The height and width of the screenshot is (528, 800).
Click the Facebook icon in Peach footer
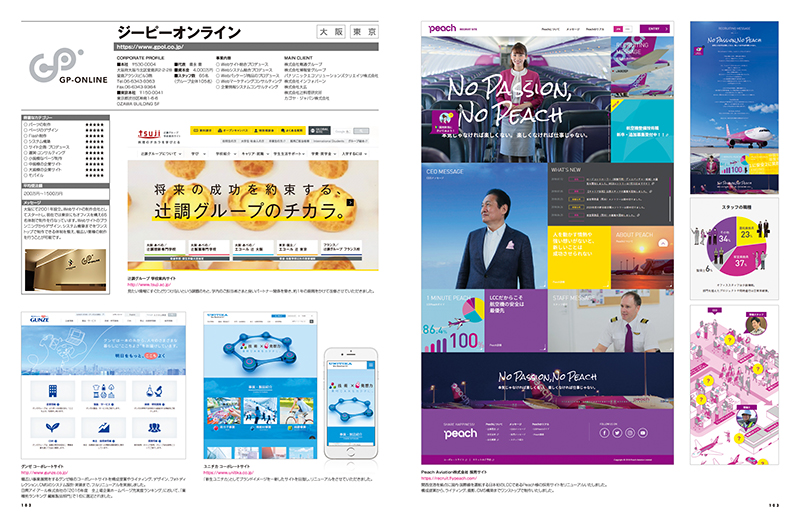(604, 433)
